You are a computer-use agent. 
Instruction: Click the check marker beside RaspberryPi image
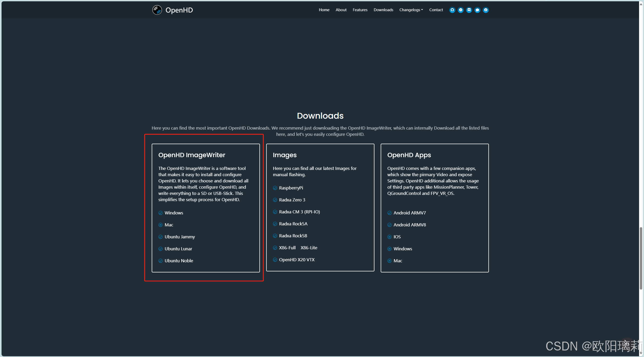pos(275,188)
